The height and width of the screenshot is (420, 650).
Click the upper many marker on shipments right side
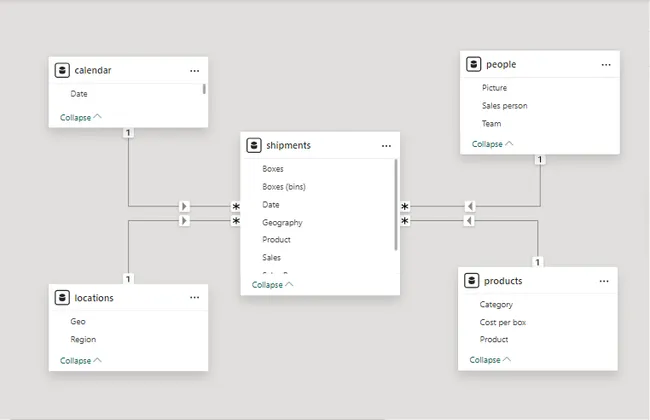(405, 206)
